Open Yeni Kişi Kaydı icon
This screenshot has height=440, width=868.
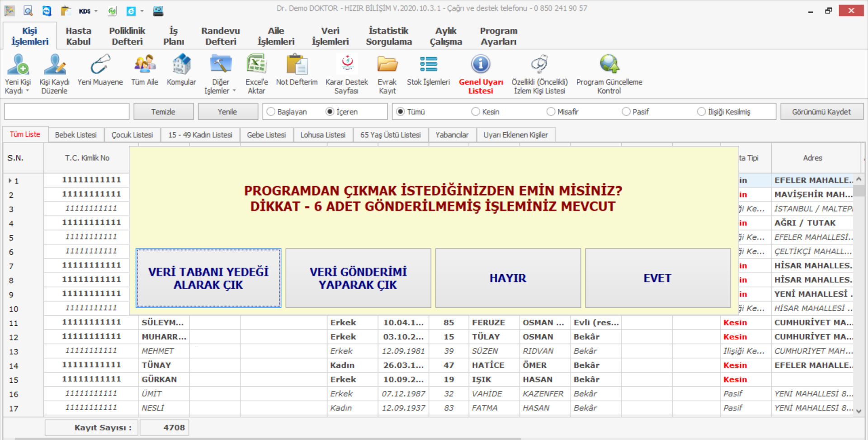point(18,64)
